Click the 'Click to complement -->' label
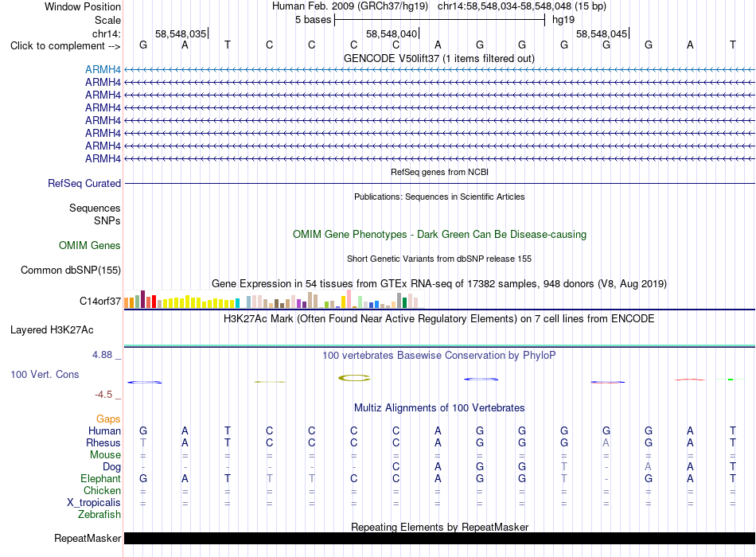The width and height of the screenshot is (756, 557). 65,46
